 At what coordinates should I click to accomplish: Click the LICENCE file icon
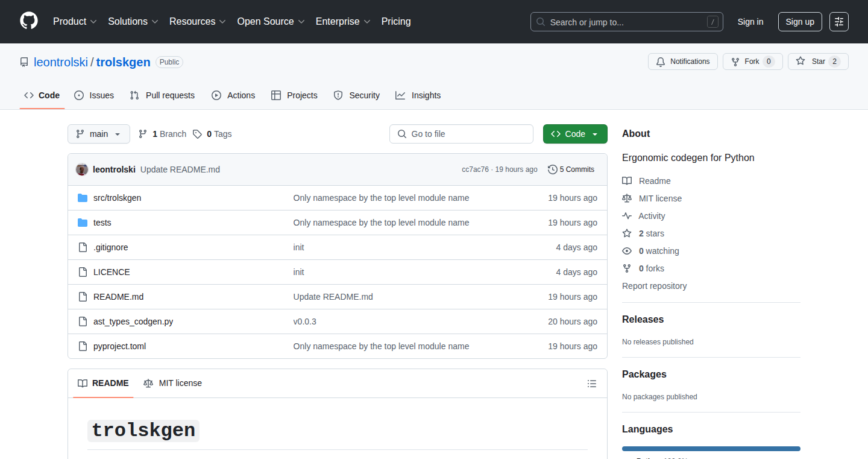click(x=83, y=272)
